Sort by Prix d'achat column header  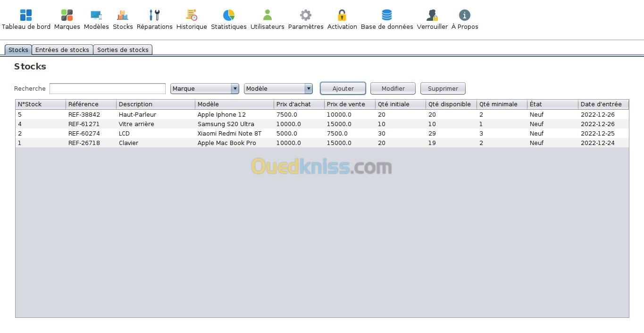pos(299,104)
